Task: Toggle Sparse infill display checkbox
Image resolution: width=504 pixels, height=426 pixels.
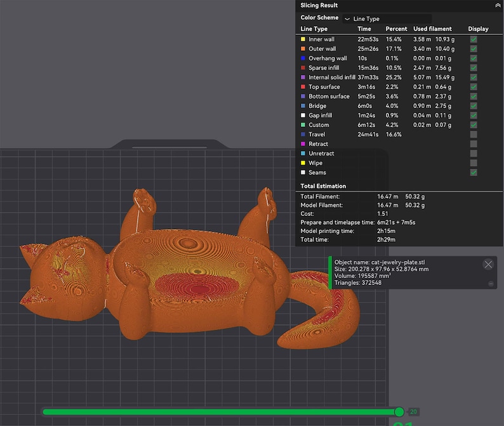Action: coord(474,68)
